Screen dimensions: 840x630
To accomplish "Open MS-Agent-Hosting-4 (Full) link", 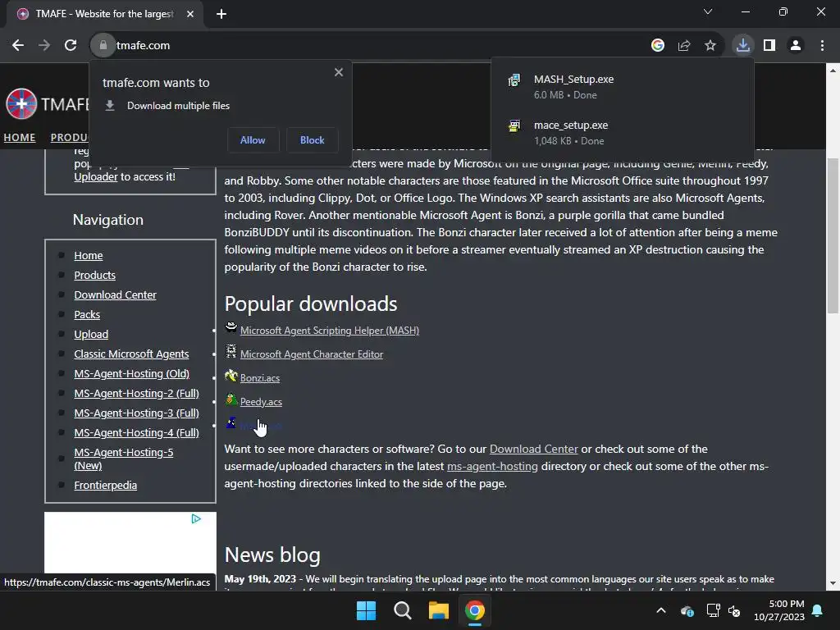I will (137, 433).
